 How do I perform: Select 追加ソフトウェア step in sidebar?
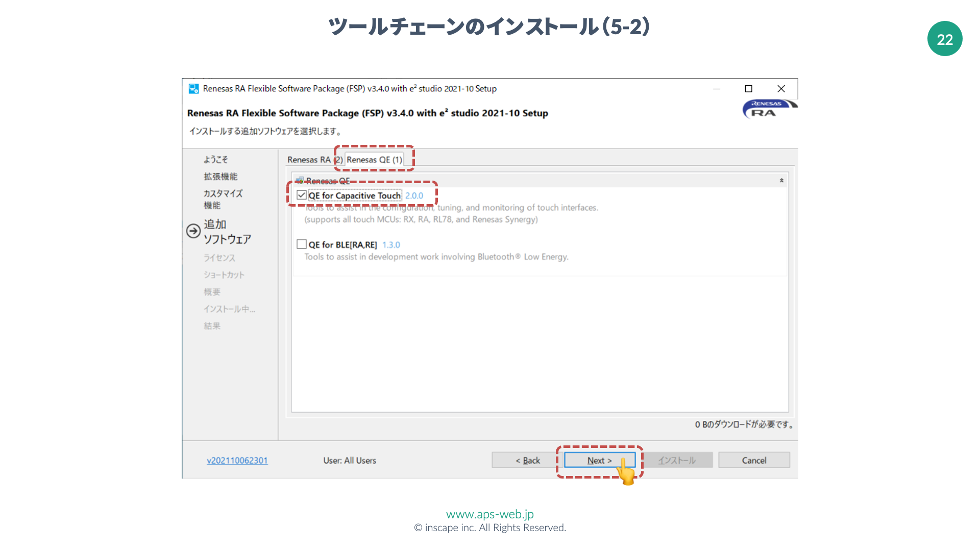[x=227, y=232]
